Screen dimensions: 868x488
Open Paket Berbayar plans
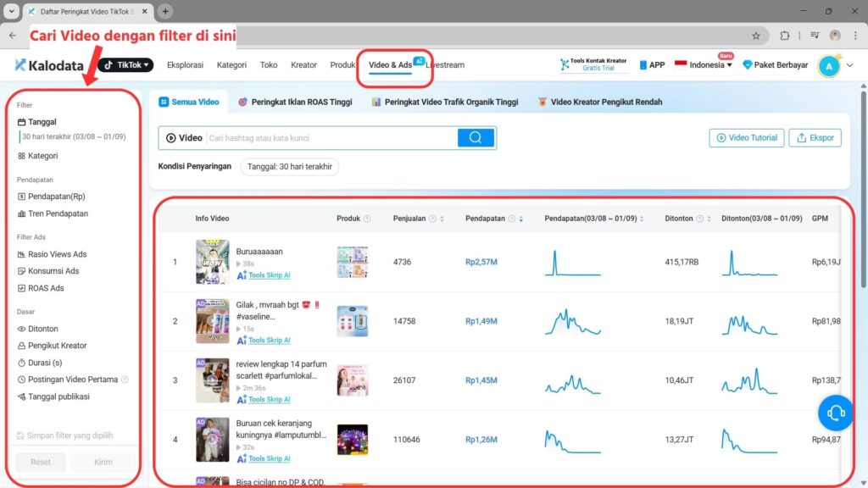pos(775,64)
